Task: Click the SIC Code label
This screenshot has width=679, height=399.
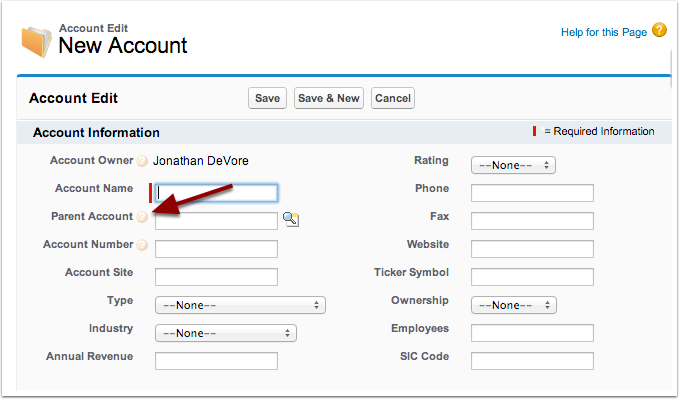Action: click(424, 357)
